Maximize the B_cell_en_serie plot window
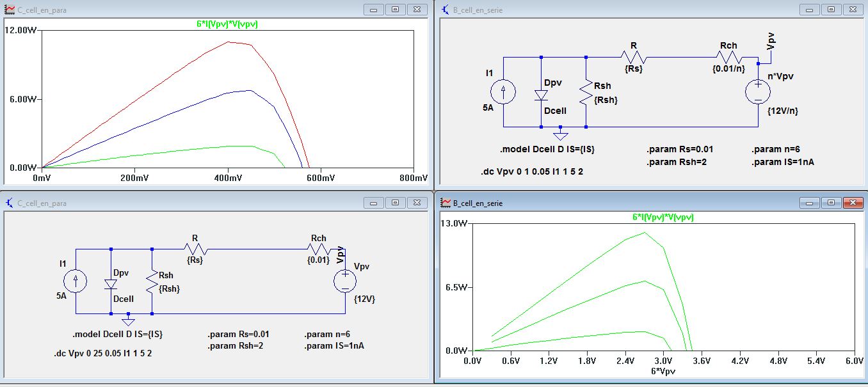The height and width of the screenshot is (387, 868). [830, 203]
